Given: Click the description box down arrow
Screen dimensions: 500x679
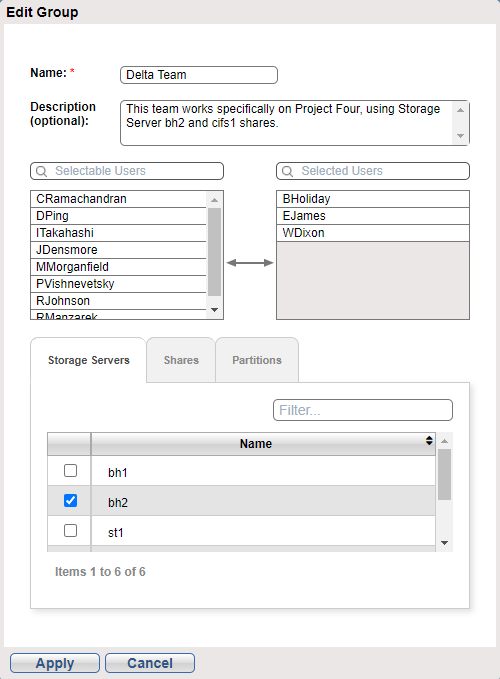Looking at the screenshot, I should pyautogui.click(x=460, y=136).
